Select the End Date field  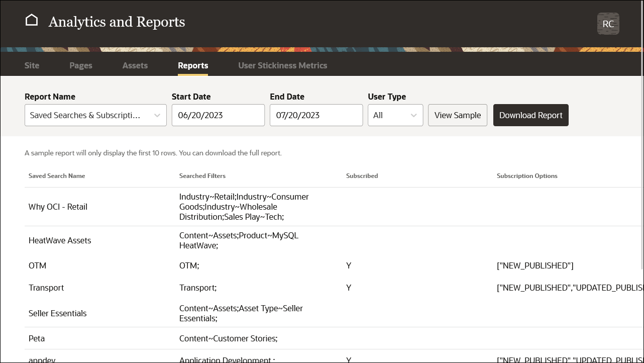click(x=316, y=115)
